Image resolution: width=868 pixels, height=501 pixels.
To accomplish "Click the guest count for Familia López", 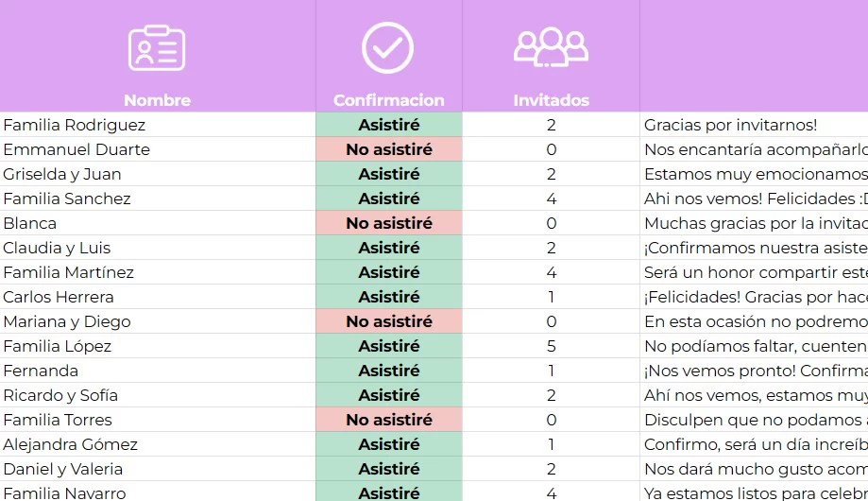I will (x=551, y=346).
